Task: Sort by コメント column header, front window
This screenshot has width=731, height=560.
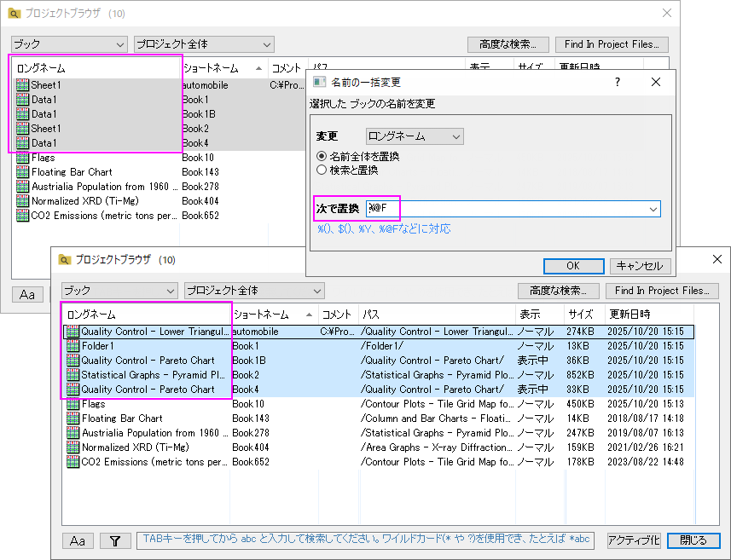Action: [339, 315]
